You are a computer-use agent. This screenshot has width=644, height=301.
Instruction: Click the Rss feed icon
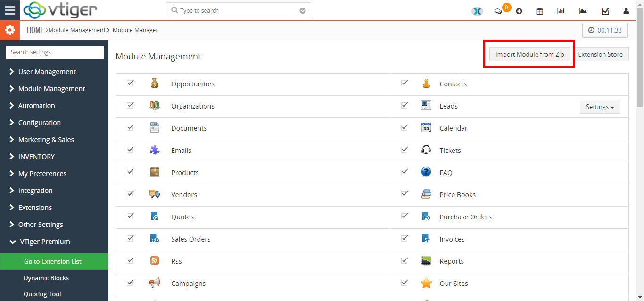pos(155,261)
